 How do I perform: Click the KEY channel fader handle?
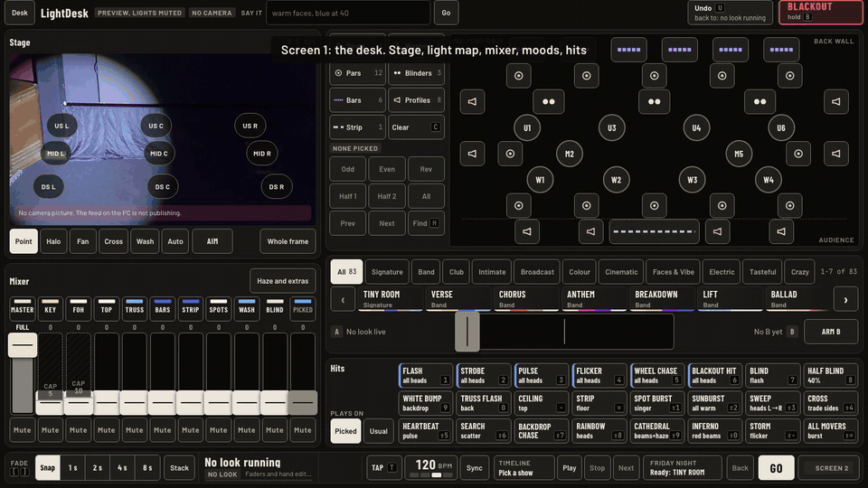point(51,403)
